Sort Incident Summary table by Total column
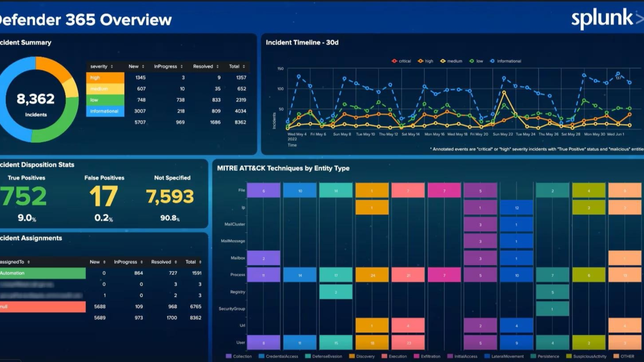Screen dimensions: 644x362 point(237,66)
